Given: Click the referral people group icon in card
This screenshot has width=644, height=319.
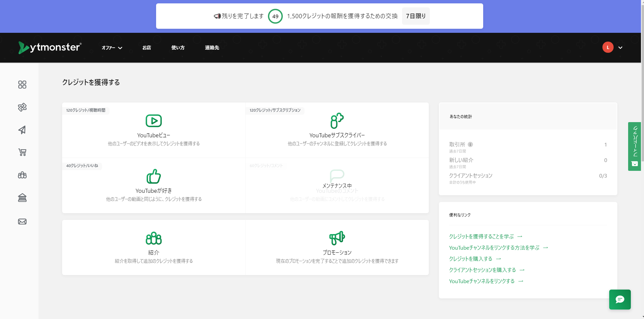Looking at the screenshot, I should click(154, 238).
